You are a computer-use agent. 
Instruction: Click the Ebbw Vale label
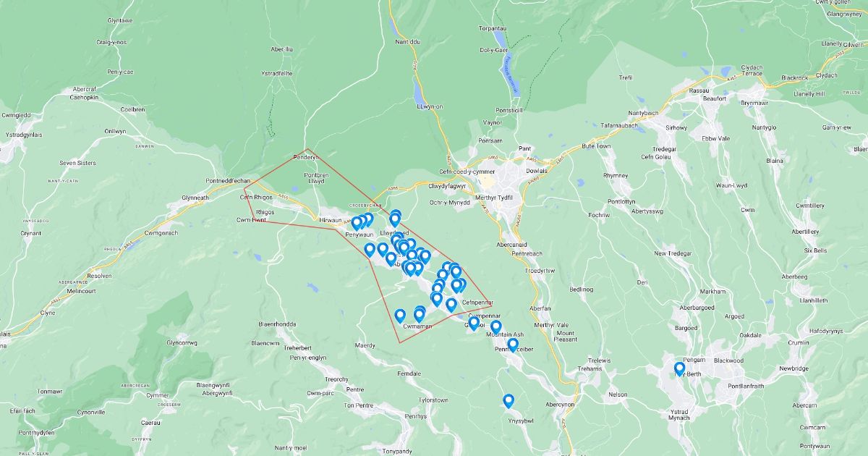click(x=716, y=138)
